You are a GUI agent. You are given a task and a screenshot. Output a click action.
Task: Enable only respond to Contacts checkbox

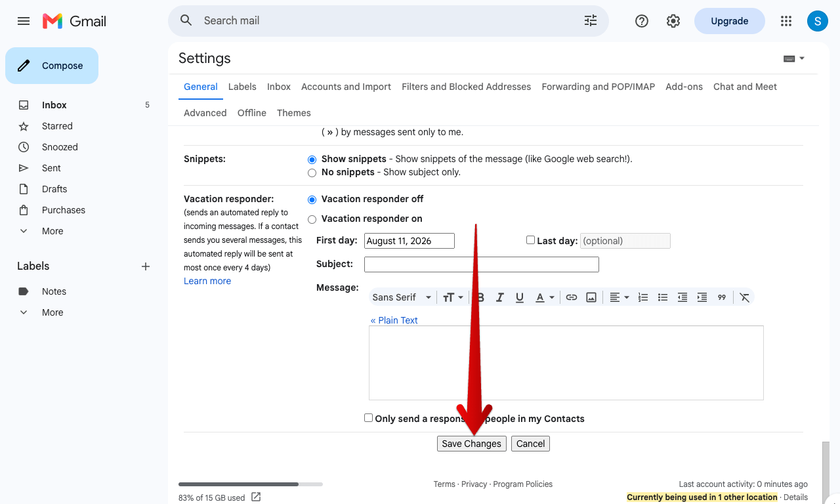pyautogui.click(x=368, y=418)
